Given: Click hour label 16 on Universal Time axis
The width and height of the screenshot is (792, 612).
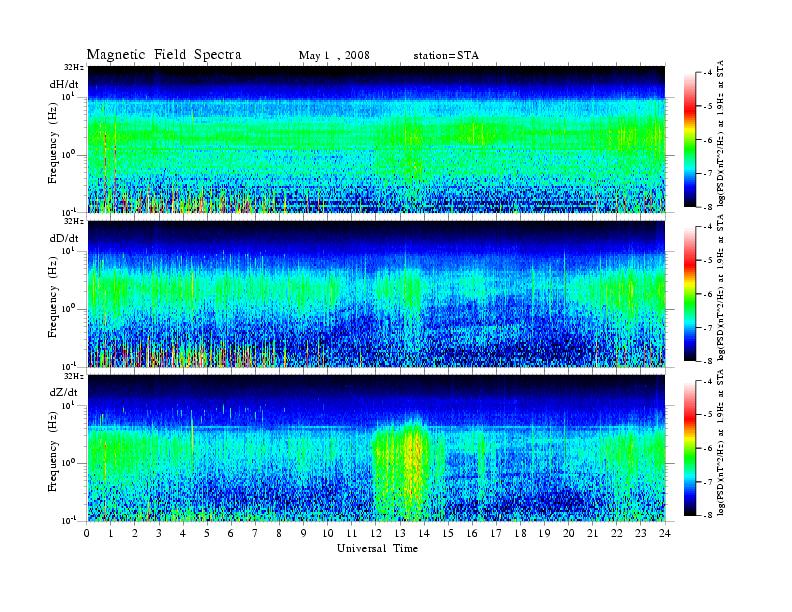Looking at the screenshot, I should (x=472, y=533).
